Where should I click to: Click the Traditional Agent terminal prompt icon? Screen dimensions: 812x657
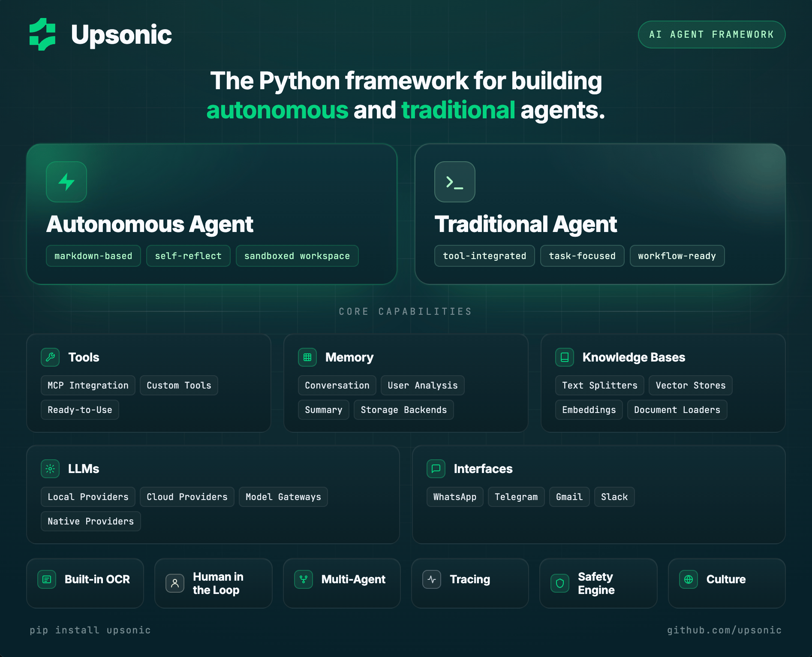tap(455, 182)
